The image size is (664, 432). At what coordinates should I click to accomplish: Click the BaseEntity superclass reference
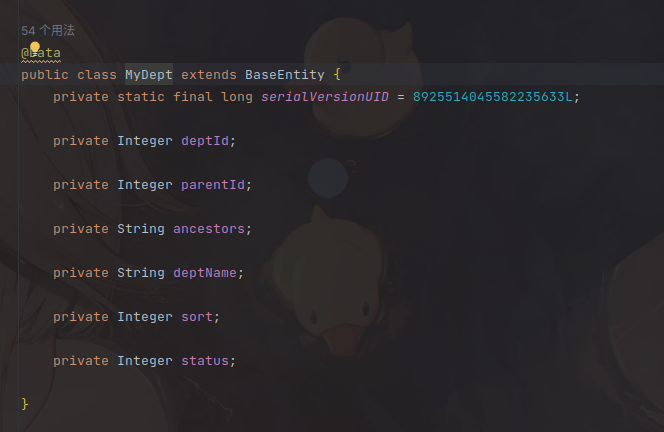point(285,75)
